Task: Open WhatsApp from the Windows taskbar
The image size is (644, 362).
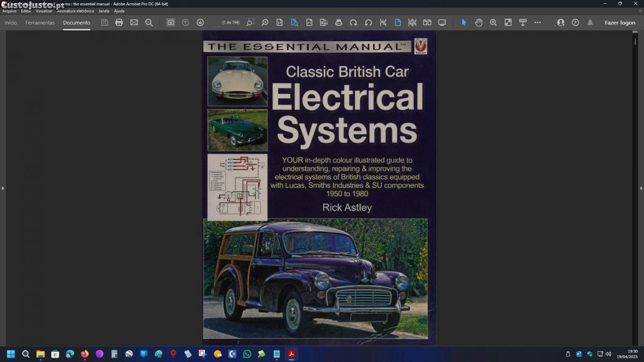Action: (x=247, y=354)
